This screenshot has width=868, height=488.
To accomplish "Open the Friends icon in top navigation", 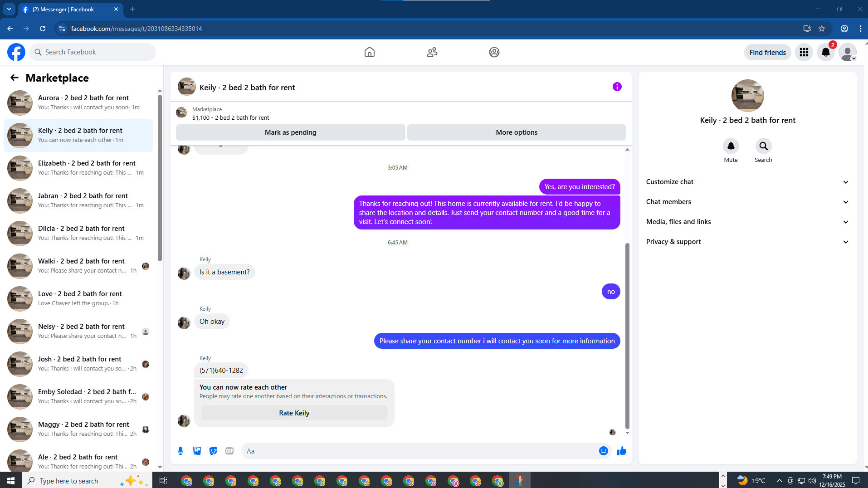I will point(432,52).
